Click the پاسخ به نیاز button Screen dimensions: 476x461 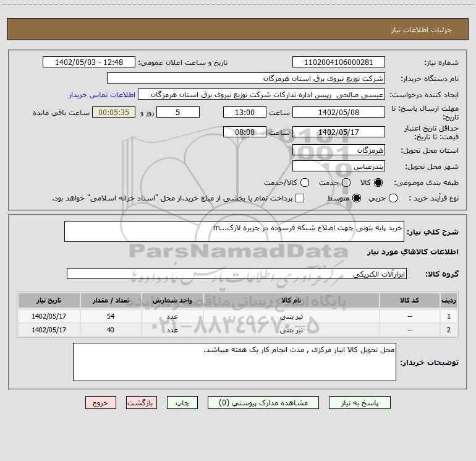[x=360, y=403]
